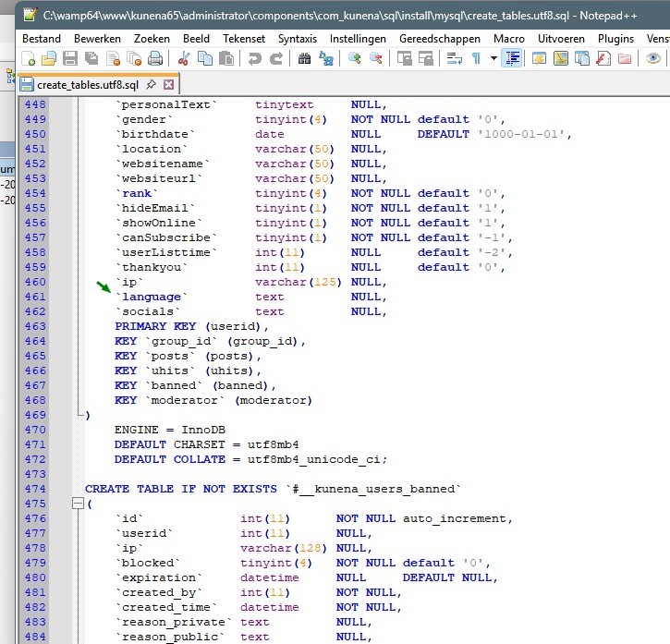Viewport: 670px width, 644px height.
Task: Toggle Word wrap in the toolbar
Action: coord(455,58)
